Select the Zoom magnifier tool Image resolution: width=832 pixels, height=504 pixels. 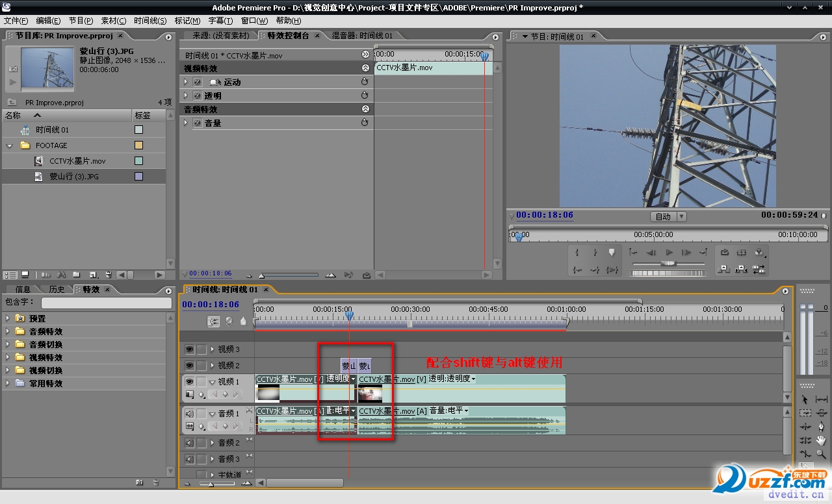tap(822, 454)
